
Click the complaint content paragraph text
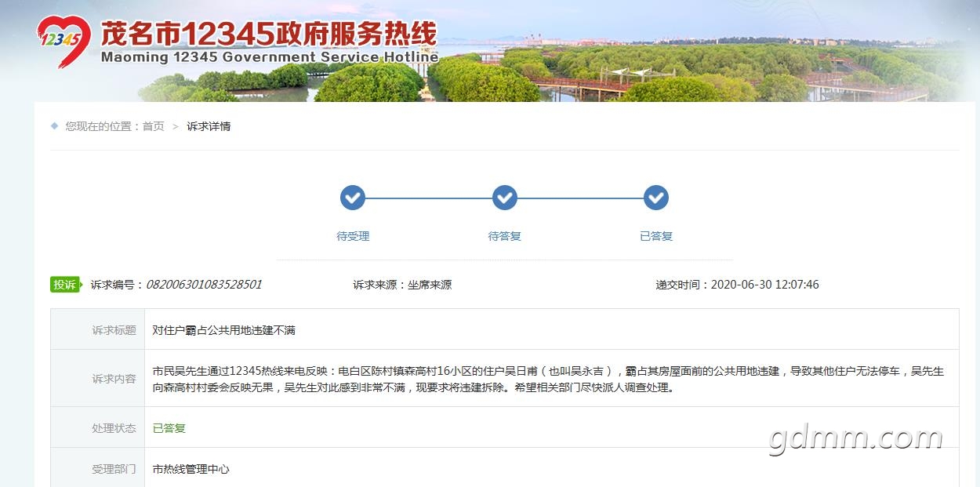pyautogui.click(x=548, y=379)
